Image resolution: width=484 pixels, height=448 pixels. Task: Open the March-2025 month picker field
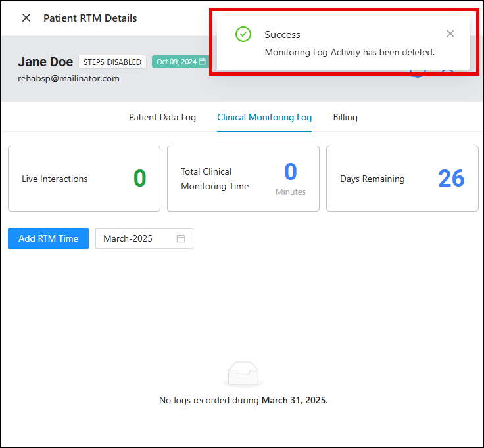(x=137, y=238)
